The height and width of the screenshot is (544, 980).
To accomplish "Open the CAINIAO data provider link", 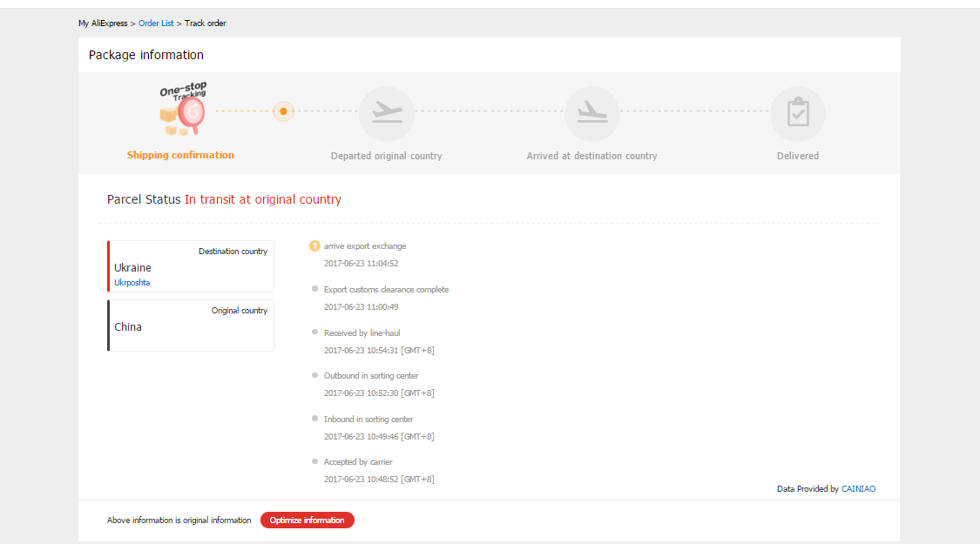I will point(858,489).
